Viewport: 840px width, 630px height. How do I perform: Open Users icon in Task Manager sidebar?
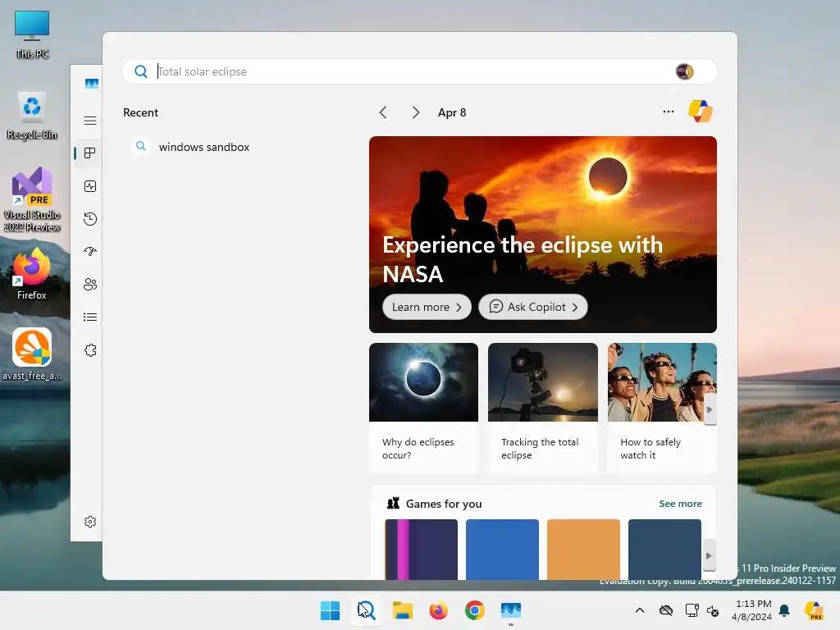(90, 284)
